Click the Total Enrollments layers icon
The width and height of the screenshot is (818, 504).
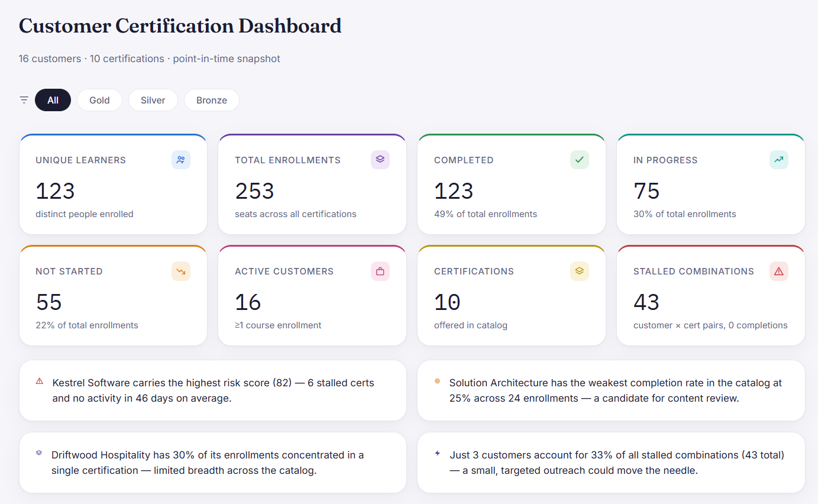380,160
